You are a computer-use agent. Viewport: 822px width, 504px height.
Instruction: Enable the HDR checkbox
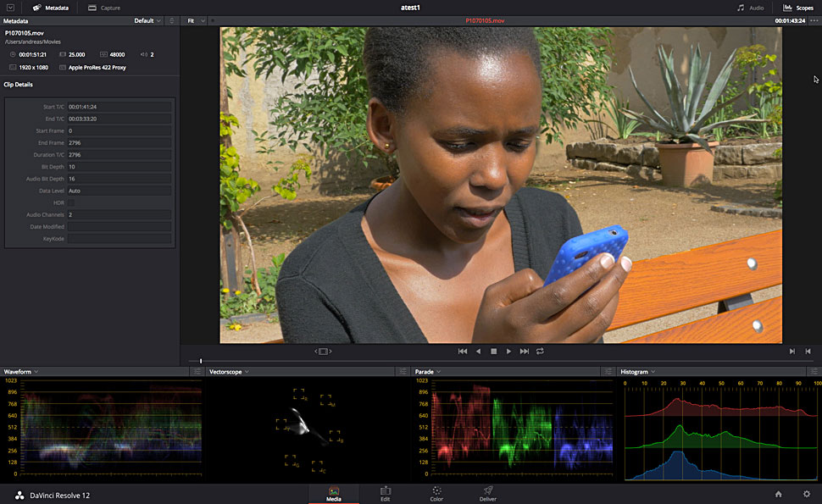coord(71,203)
